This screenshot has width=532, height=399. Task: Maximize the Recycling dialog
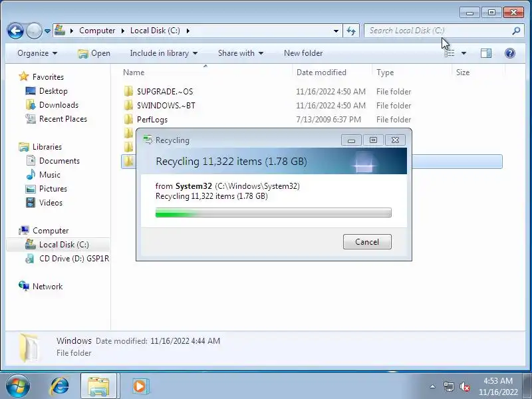click(x=373, y=140)
